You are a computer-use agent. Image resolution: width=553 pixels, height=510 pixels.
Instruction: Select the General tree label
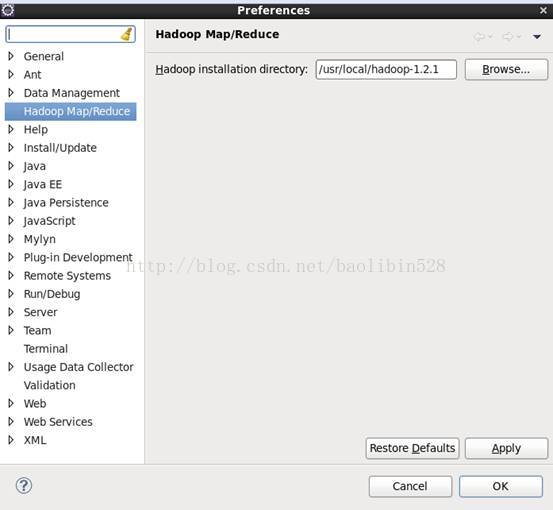click(44, 56)
